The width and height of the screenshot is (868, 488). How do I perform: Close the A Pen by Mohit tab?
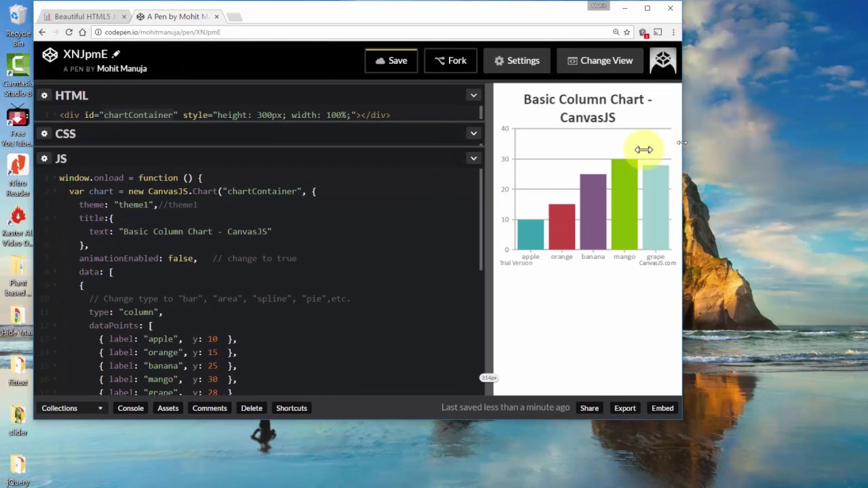tap(217, 16)
